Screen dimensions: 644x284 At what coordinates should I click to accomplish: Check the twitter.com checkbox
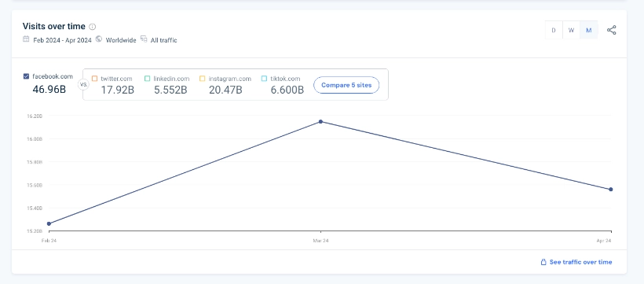click(94, 78)
